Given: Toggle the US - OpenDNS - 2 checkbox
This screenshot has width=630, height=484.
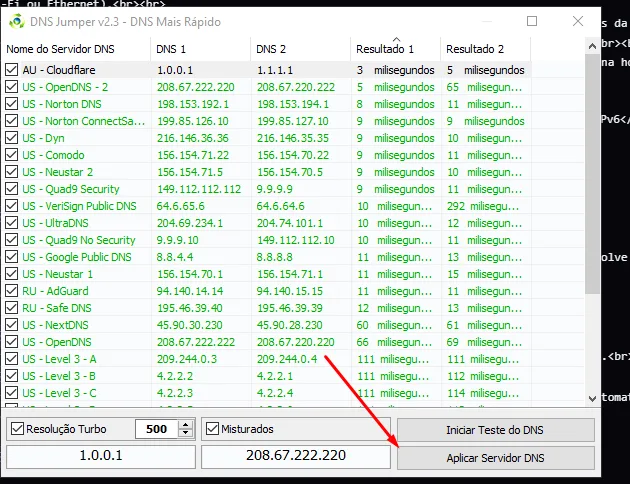Looking at the screenshot, I should coord(11,87).
